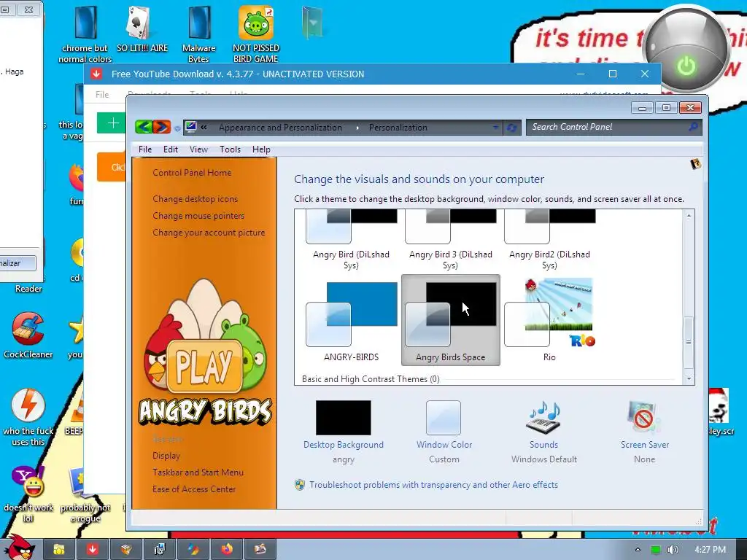This screenshot has height=560, width=747.
Task: Open 'chrome but normal colors' desktop icon
Action: (x=85, y=34)
